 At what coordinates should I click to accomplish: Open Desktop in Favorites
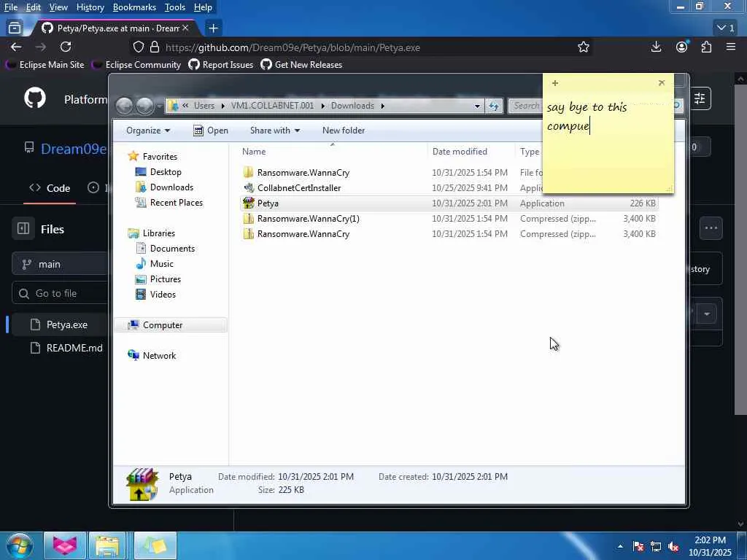click(166, 172)
